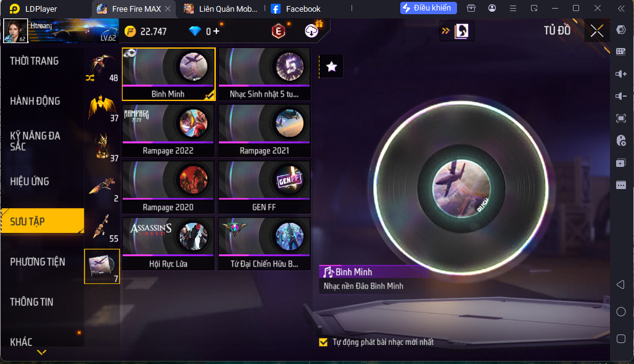Select the Rampage 2022 music disc
The width and height of the screenshot is (634, 364).
[168, 131]
